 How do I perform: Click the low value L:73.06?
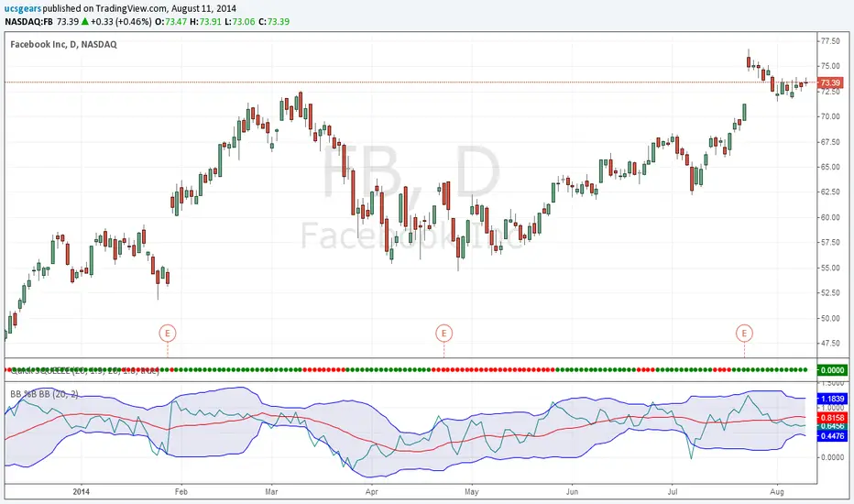(x=240, y=22)
